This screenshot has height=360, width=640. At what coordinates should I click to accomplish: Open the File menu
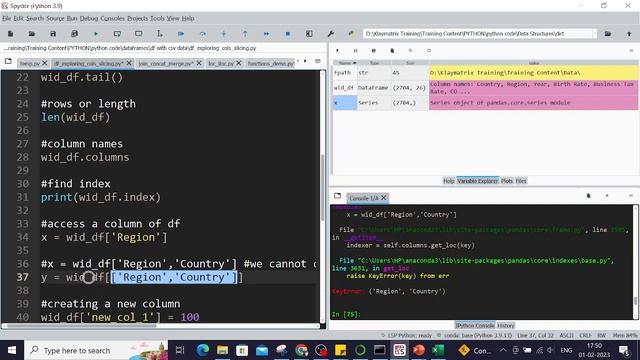pos(7,18)
